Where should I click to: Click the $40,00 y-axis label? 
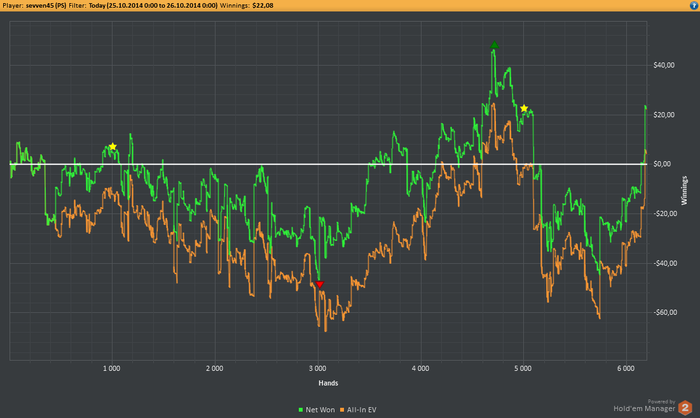pyautogui.click(x=664, y=65)
